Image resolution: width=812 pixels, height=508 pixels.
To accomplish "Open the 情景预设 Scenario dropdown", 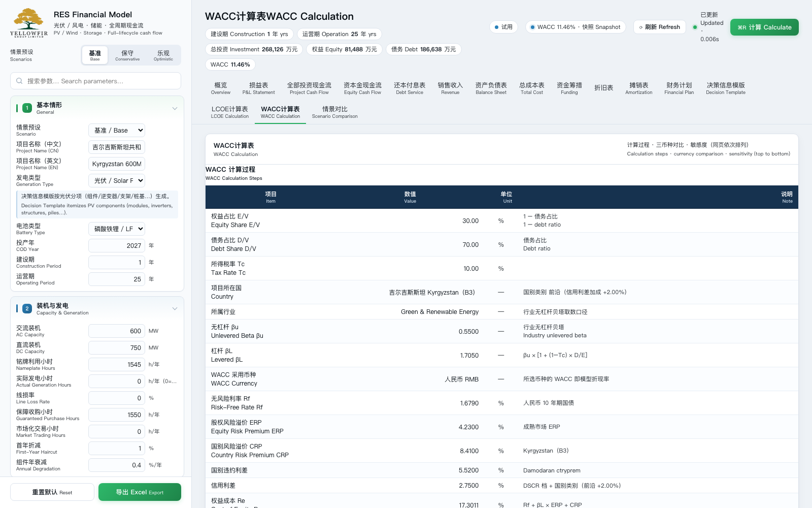I will [x=117, y=131].
